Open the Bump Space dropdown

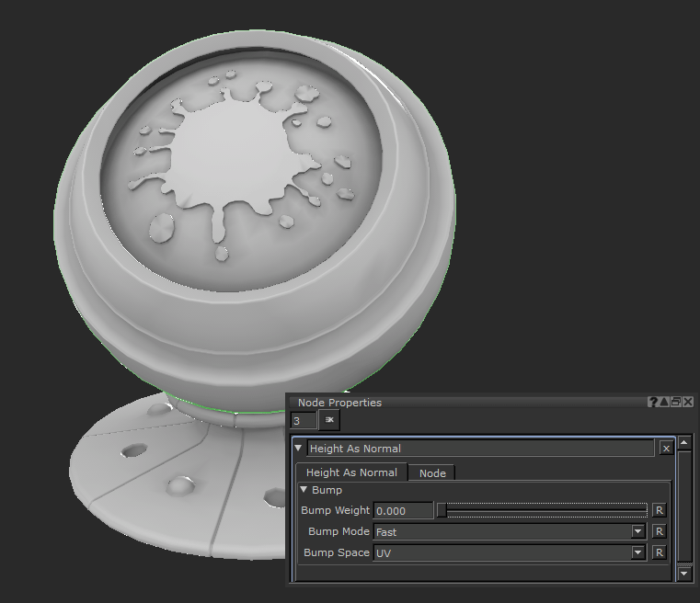tap(637, 552)
